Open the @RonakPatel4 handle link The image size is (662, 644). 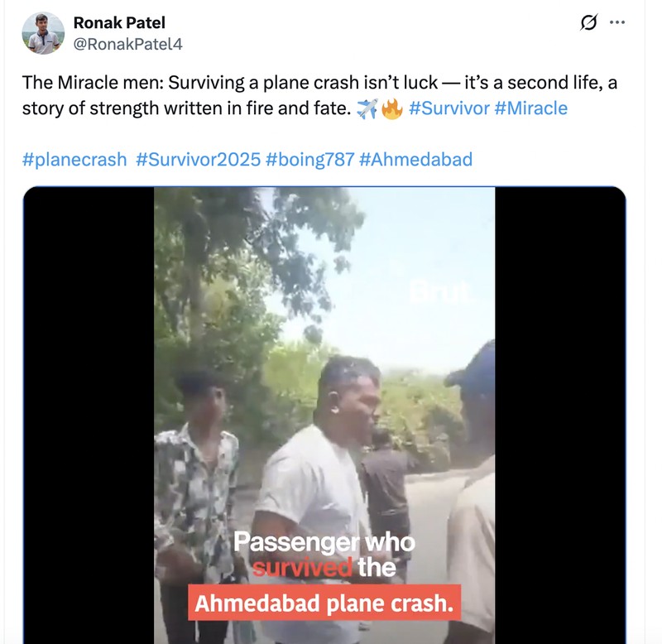click(x=128, y=44)
